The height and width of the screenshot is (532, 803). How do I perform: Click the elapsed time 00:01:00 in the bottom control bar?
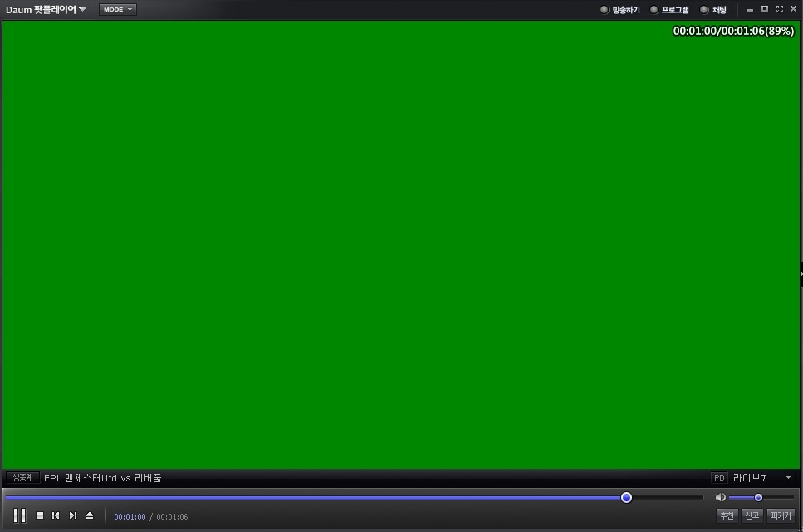pos(130,516)
